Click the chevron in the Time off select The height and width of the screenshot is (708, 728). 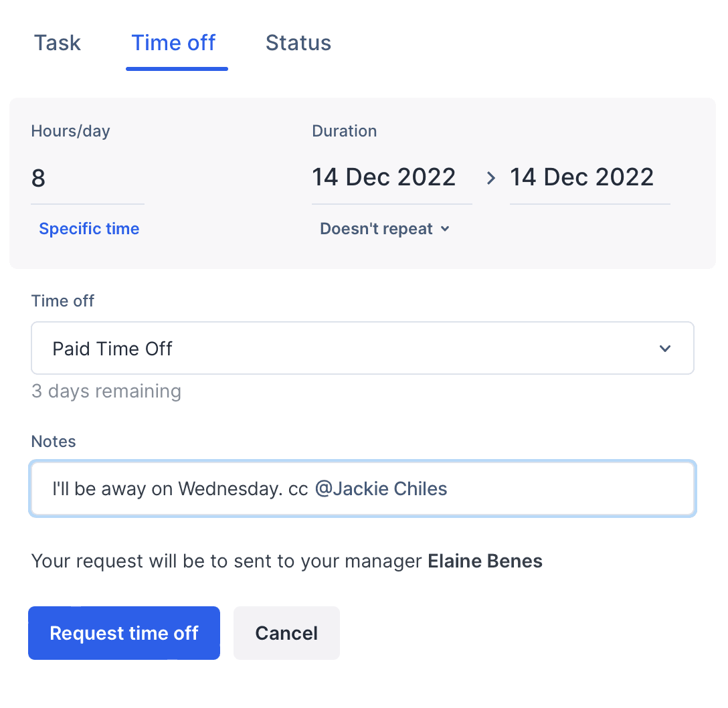pos(665,349)
